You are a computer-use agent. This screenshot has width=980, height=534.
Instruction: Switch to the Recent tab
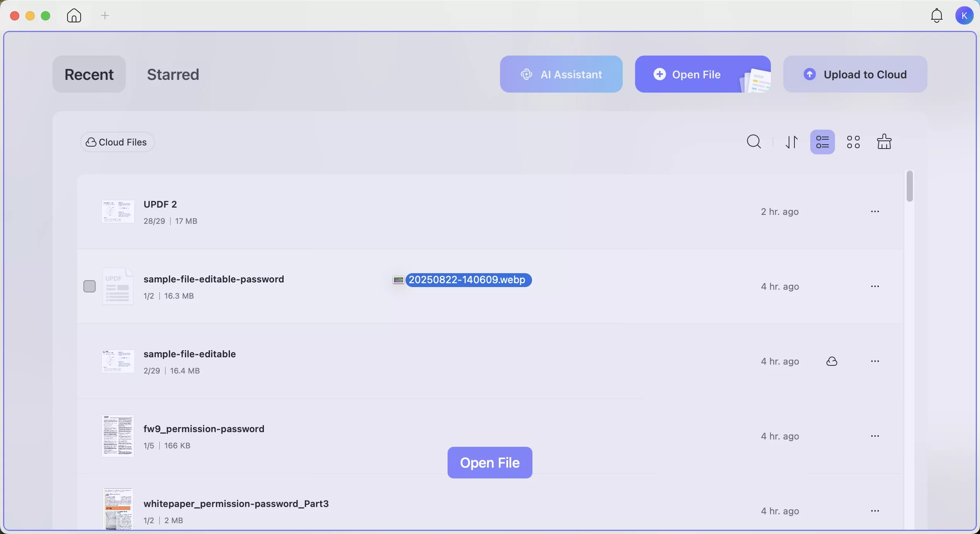89,74
